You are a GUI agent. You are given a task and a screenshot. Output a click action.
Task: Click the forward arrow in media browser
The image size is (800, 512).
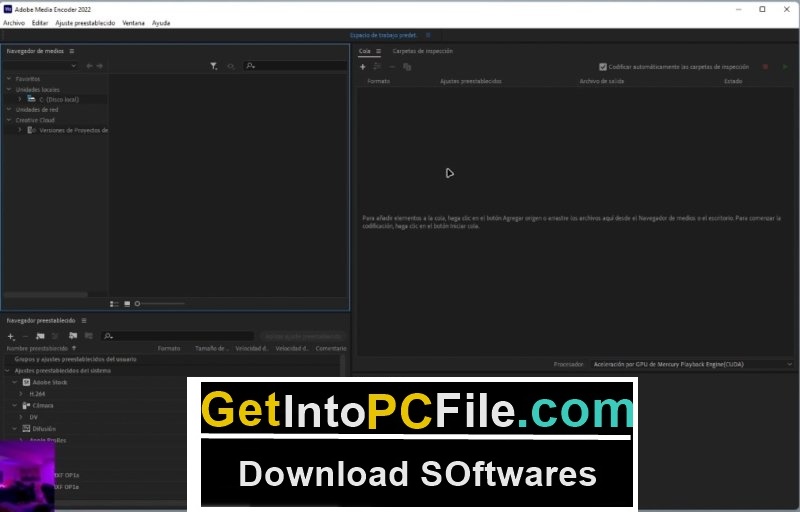(x=100, y=66)
